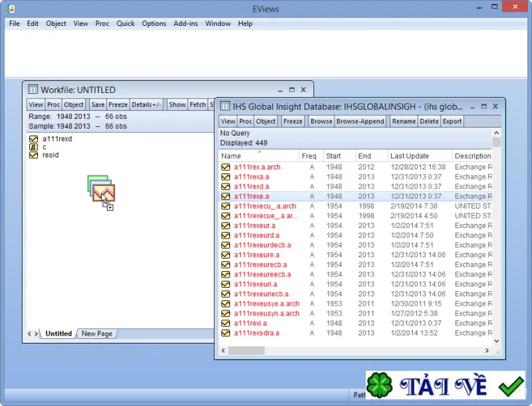Click Workfile window title icon

[x=33, y=90]
